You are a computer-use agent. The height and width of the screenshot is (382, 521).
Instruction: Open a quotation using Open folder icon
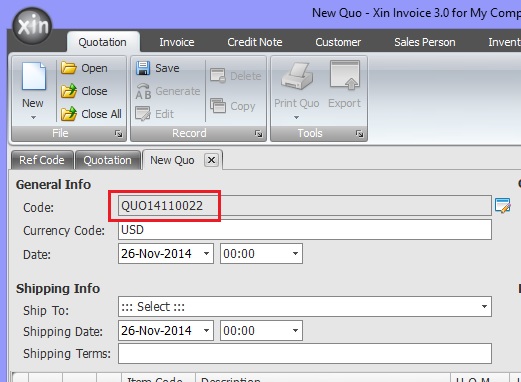(69, 68)
